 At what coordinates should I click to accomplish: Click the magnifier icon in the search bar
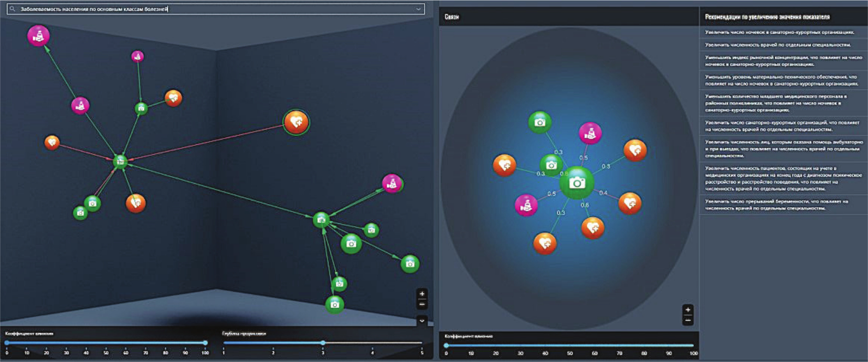pos(12,9)
